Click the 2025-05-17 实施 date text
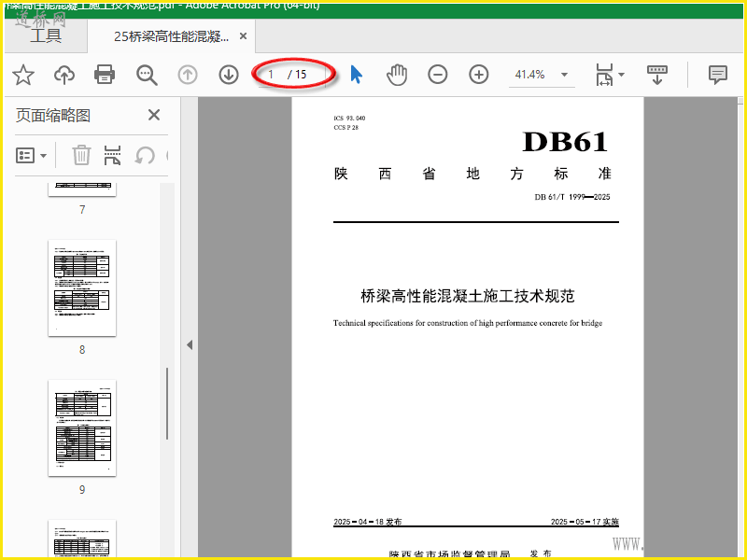747x560 pixels. click(585, 522)
